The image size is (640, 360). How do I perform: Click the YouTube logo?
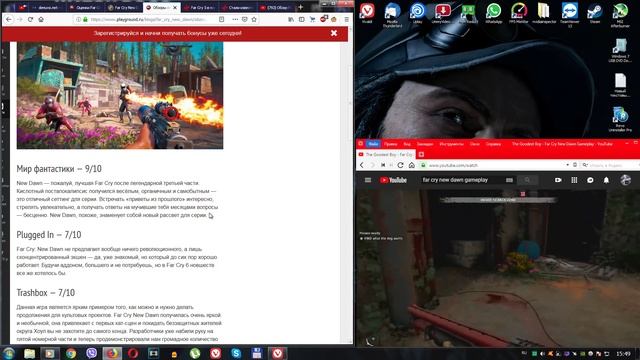point(393,180)
